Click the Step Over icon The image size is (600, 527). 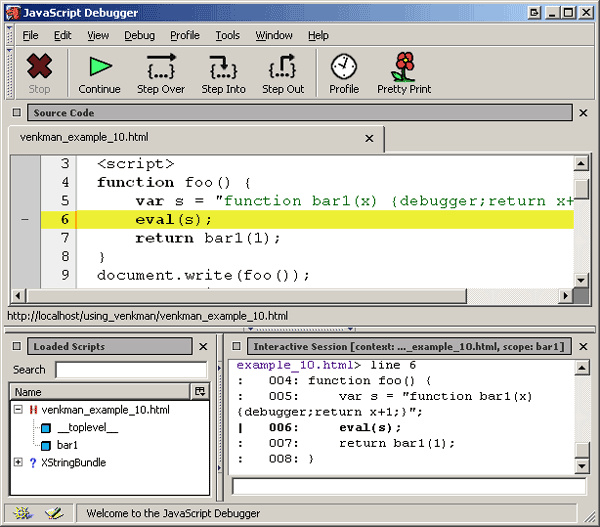(161, 67)
